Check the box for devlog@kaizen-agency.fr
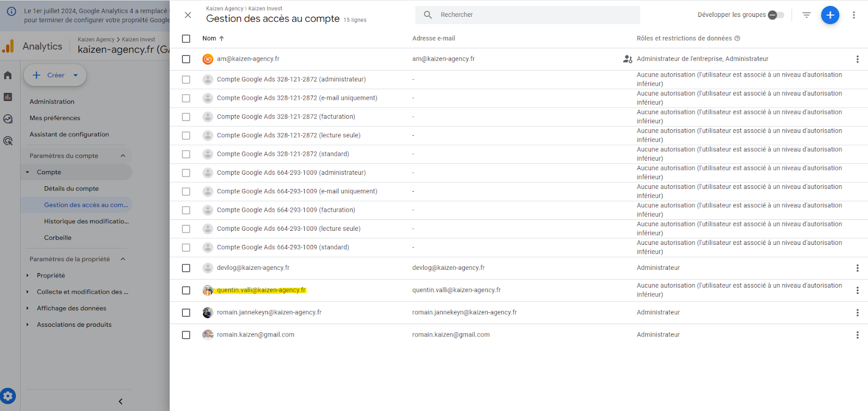Screen dimensions: 868x411 186,268
